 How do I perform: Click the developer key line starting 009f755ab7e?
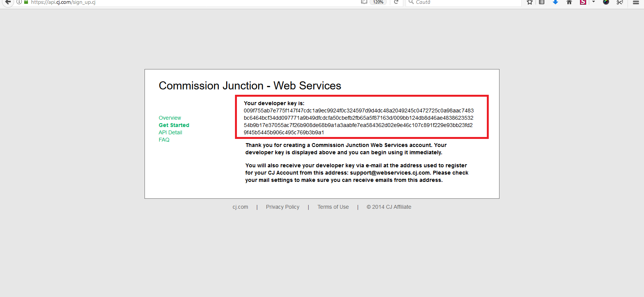tap(359, 111)
